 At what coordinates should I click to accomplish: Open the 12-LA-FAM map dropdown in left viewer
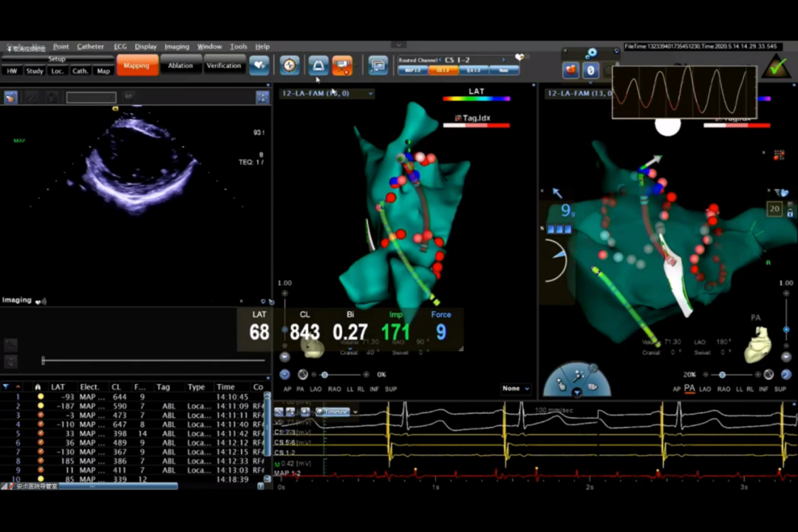[x=326, y=94]
